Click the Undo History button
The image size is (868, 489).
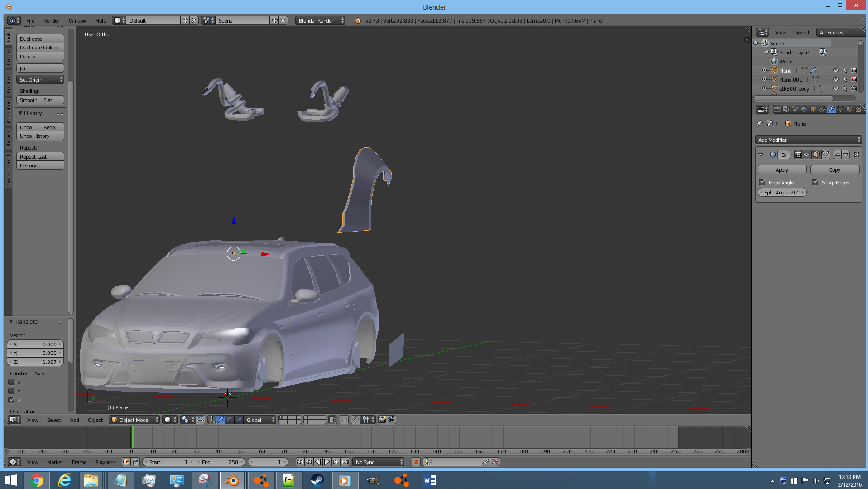tap(40, 136)
